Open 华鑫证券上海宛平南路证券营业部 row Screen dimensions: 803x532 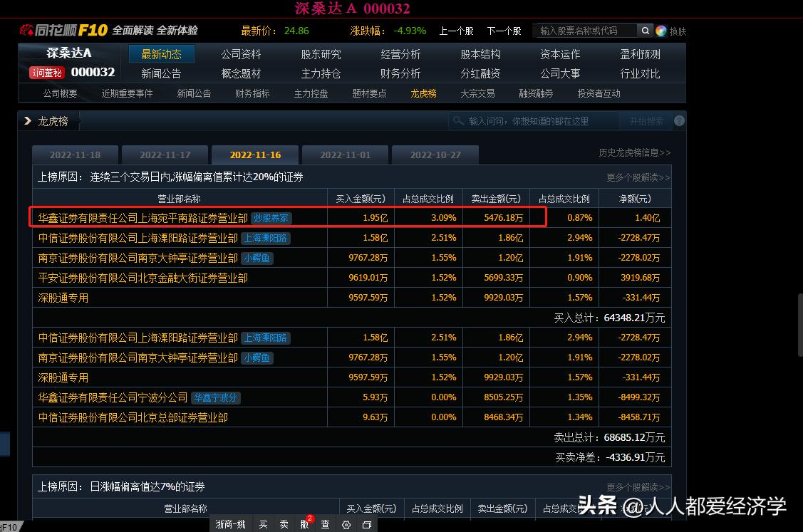pyautogui.click(x=352, y=218)
